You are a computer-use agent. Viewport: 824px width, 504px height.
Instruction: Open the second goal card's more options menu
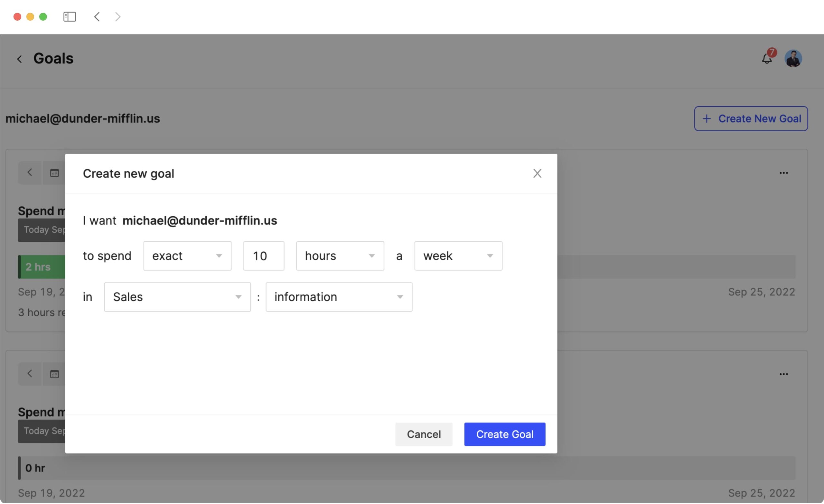[783, 374]
